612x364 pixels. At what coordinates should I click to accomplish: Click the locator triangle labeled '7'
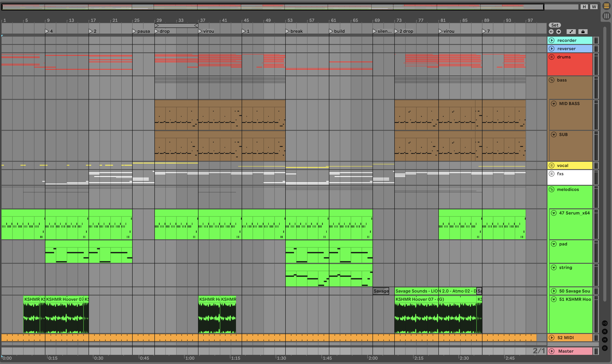point(484,31)
